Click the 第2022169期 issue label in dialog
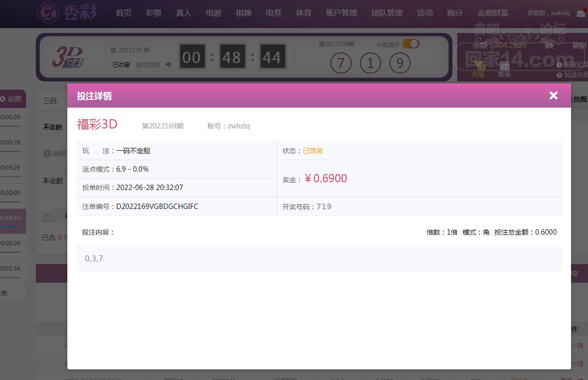The image size is (588, 380). pyautogui.click(x=163, y=126)
